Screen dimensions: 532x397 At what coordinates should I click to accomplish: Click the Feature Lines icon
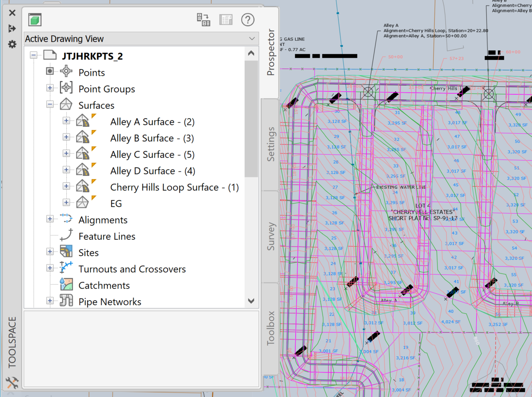[x=66, y=236]
